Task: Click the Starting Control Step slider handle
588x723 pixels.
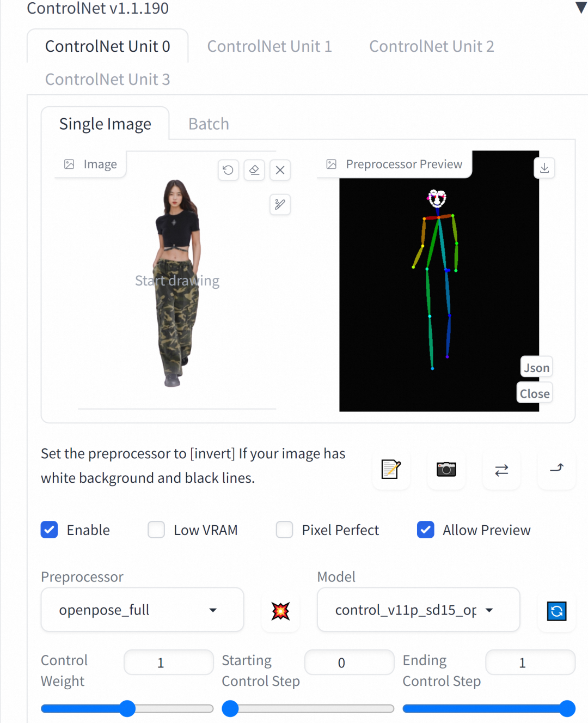Action: click(x=230, y=708)
